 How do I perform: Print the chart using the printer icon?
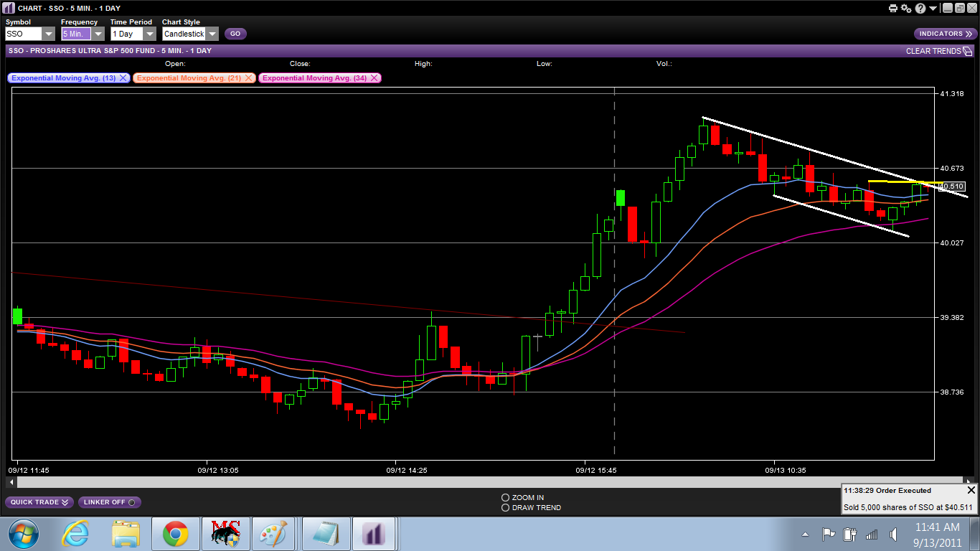(x=893, y=9)
